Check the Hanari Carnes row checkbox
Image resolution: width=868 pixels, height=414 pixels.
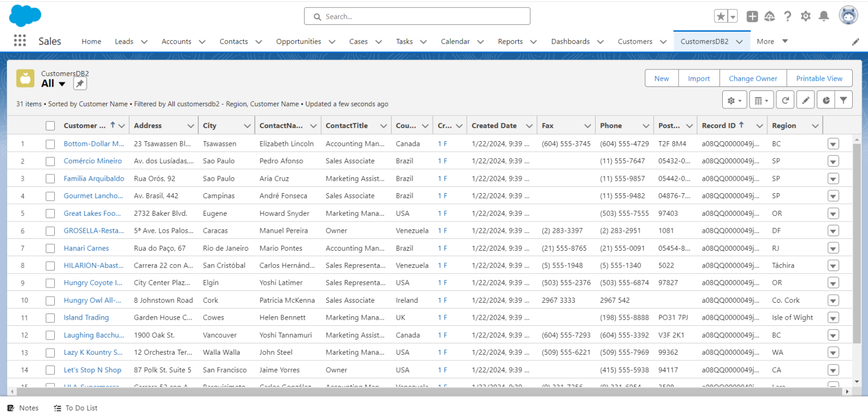click(50, 248)
